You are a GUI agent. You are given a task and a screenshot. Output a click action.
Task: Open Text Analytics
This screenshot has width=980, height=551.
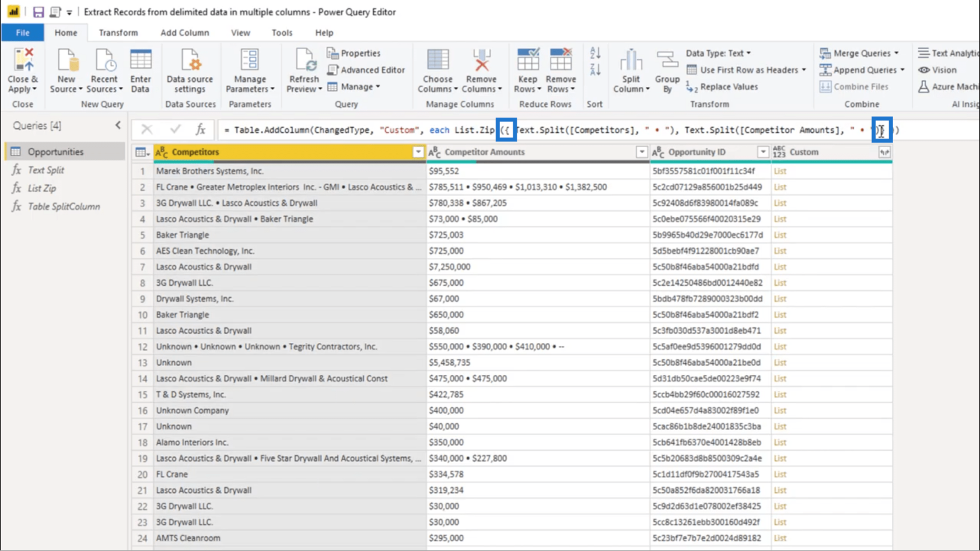click(949, 53)
